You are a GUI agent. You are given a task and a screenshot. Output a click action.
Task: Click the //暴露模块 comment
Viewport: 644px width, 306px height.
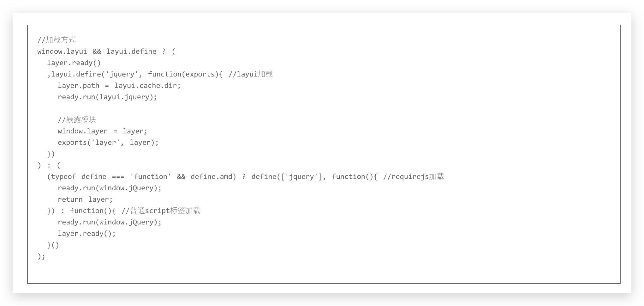coord(77,120)
